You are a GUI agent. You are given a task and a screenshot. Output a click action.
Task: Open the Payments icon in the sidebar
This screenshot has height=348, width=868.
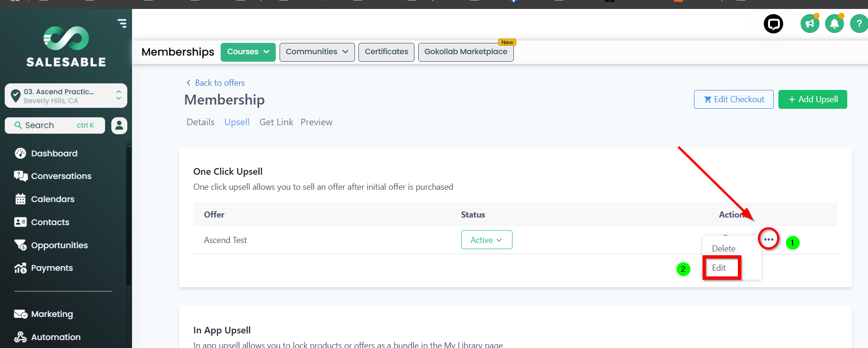tap(20, 268)
